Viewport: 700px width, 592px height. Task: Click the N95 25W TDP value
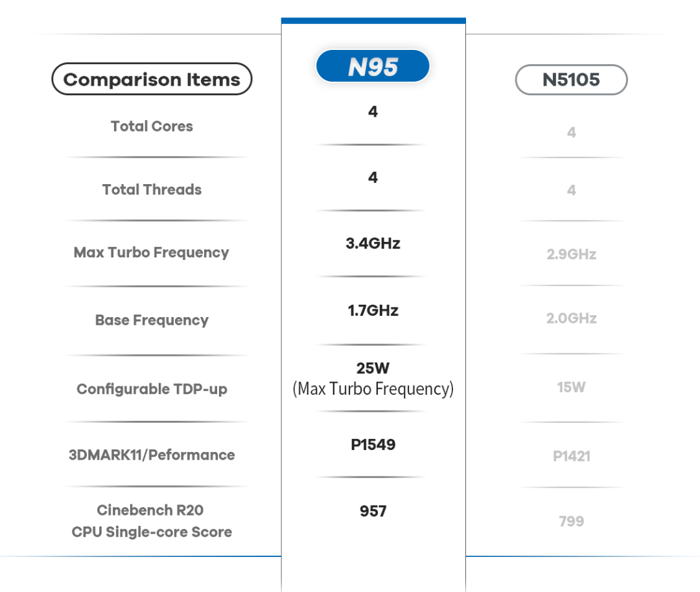tap(373, 368)
